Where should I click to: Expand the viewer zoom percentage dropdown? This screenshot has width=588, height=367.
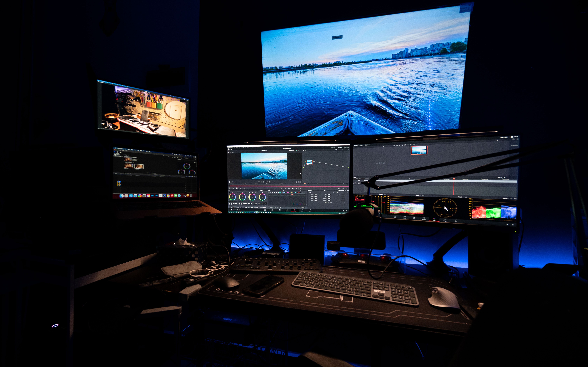coord(229,151)
